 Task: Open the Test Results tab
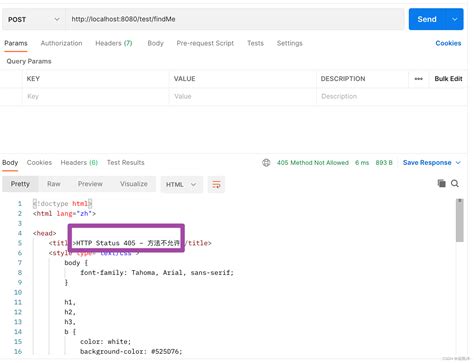[x=126, y=163]
